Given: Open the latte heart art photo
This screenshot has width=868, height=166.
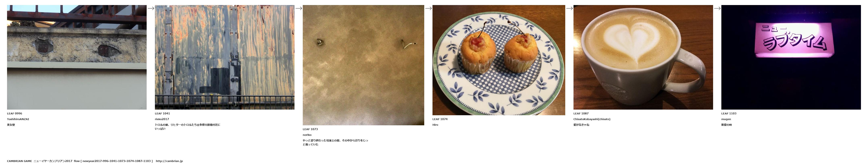Looking at the screenshot, I should (643, 57).
